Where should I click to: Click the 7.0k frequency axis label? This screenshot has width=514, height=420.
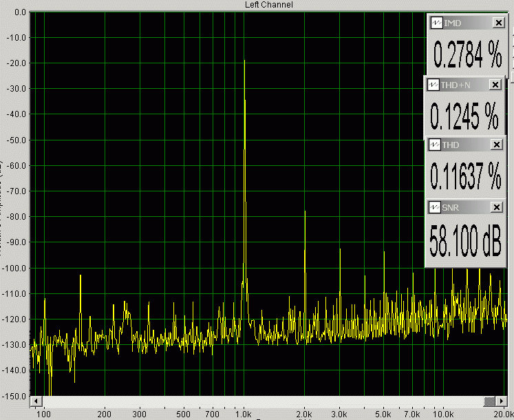[412, 414]
